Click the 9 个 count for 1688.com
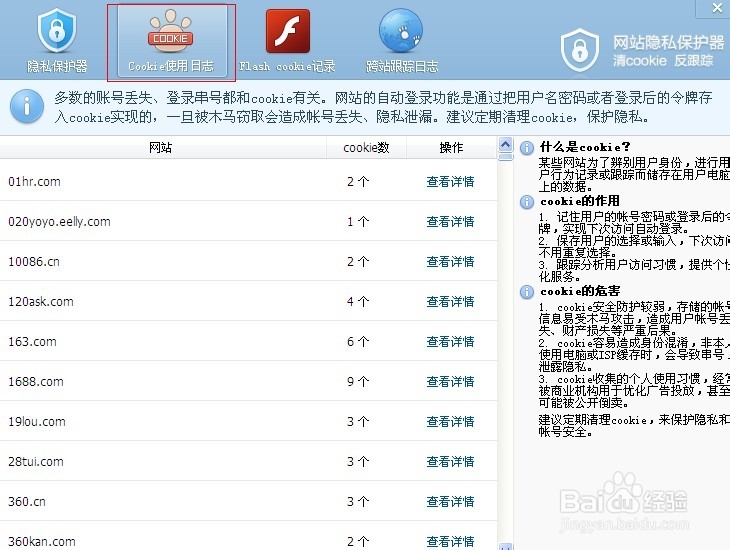Image resolution: width=730 pixels, height=550 pixels. (358, 382)
